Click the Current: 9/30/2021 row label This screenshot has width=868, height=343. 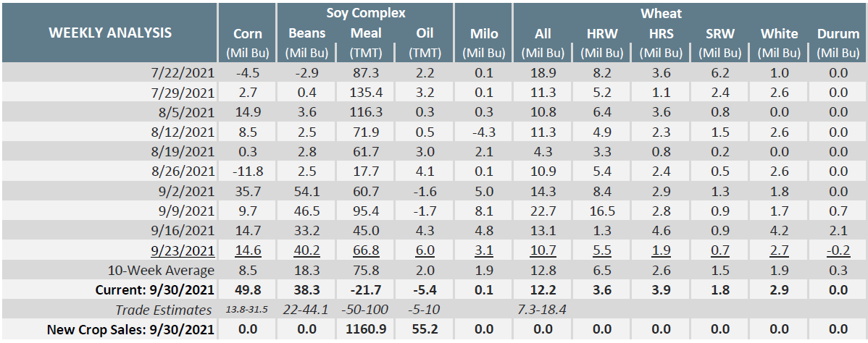point(154,290)
